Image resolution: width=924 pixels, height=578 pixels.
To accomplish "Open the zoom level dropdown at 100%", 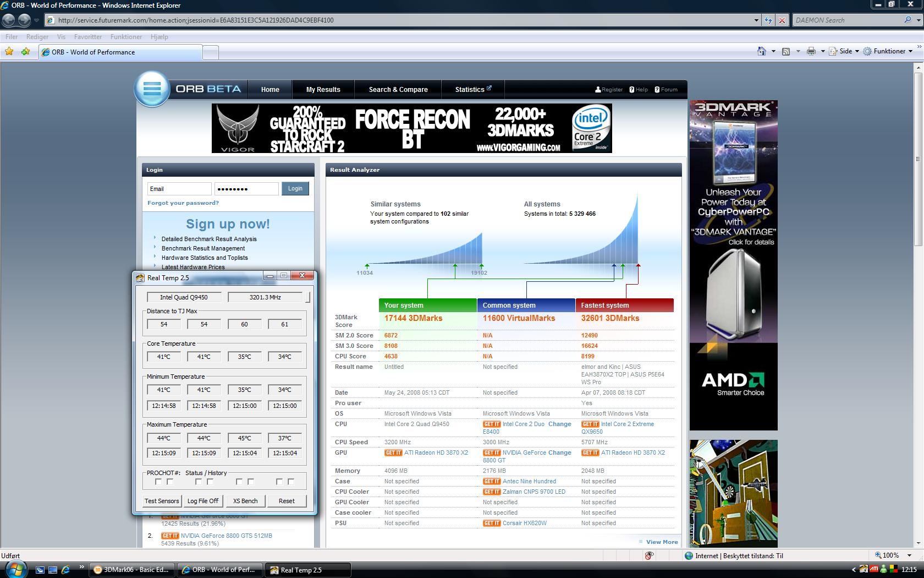I will point(909,555).
